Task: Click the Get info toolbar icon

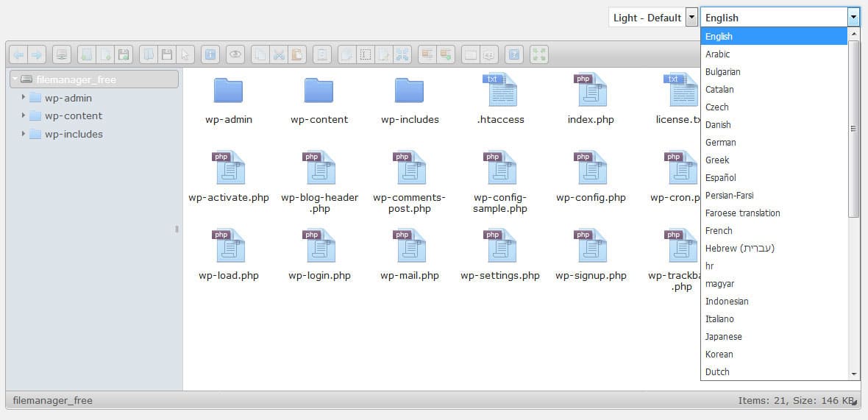Action: (x=210, y=54)
